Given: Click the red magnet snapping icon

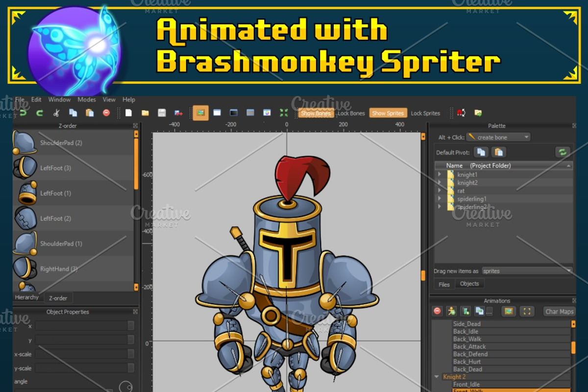Looking at the screenshot, I should click(461, 113).
